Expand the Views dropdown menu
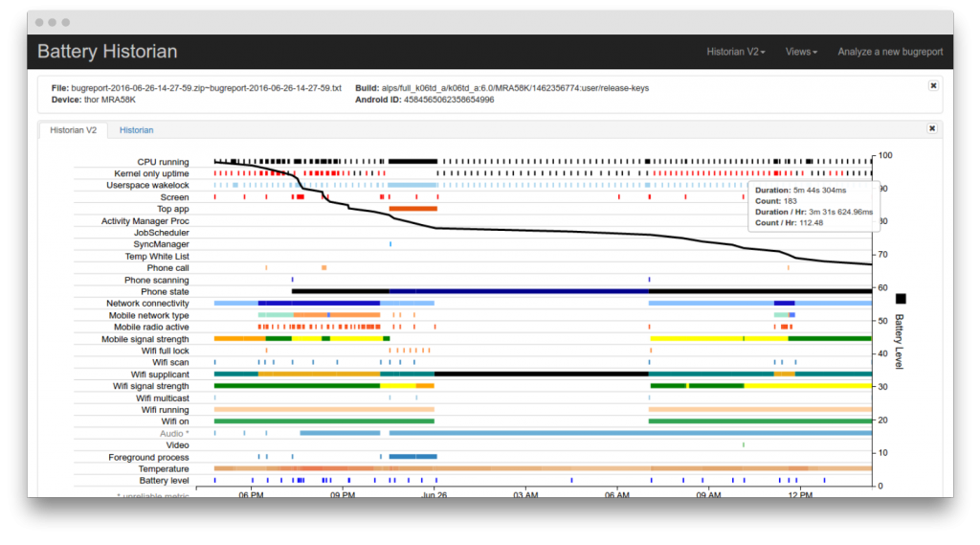980x545 pixels. 801,52
